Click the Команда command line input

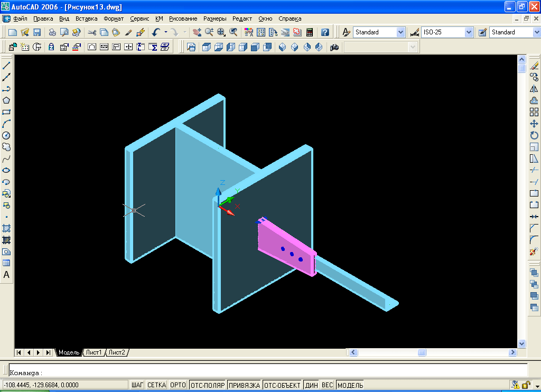[264, 372]
